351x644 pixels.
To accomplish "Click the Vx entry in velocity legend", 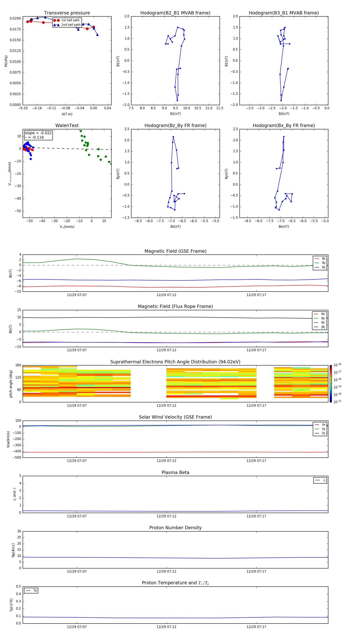I will point(320,424).
